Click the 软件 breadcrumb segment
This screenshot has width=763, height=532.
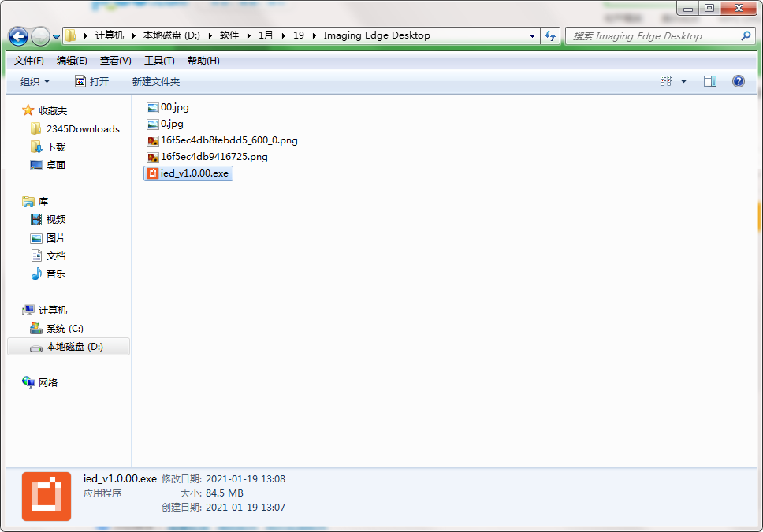click(x=229, y=35)
